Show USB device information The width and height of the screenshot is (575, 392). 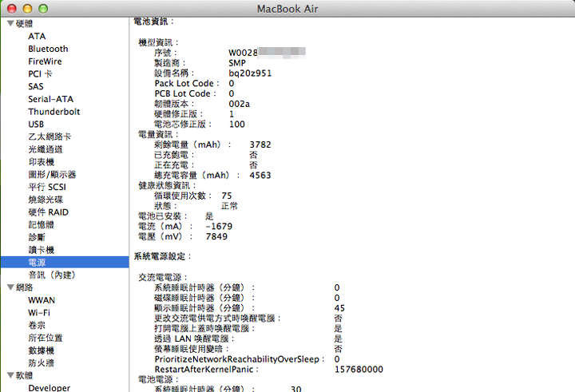(36, 125)
